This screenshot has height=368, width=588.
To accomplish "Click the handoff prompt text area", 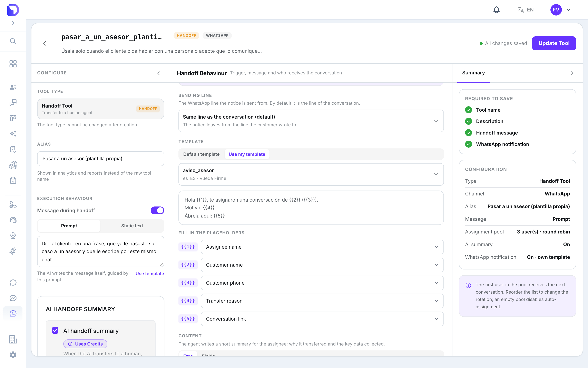I will coord(100,251).
